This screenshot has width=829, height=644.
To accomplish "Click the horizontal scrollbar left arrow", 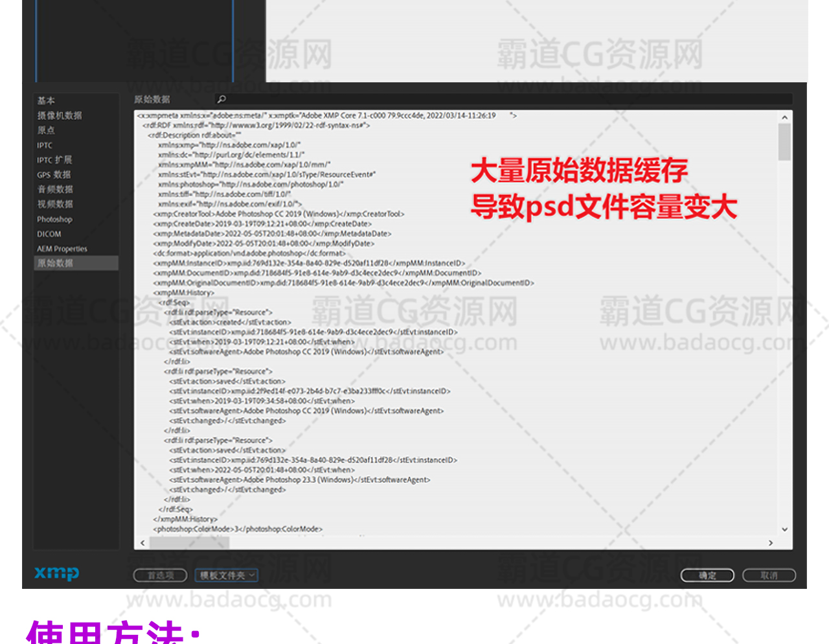I will pyautogui.click(x=142, y=543).
